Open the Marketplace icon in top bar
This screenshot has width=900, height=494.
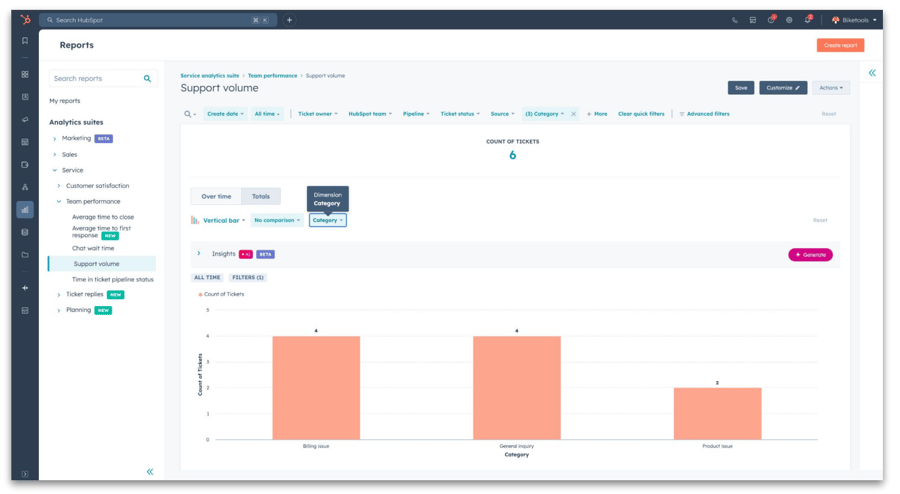[x=752, y=20]
